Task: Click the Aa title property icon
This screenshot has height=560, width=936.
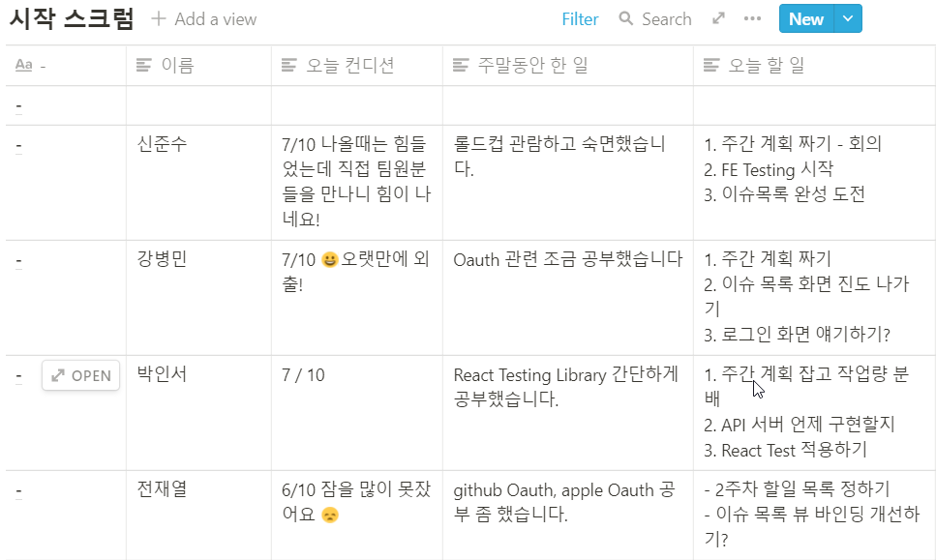Action: (24, 66)
